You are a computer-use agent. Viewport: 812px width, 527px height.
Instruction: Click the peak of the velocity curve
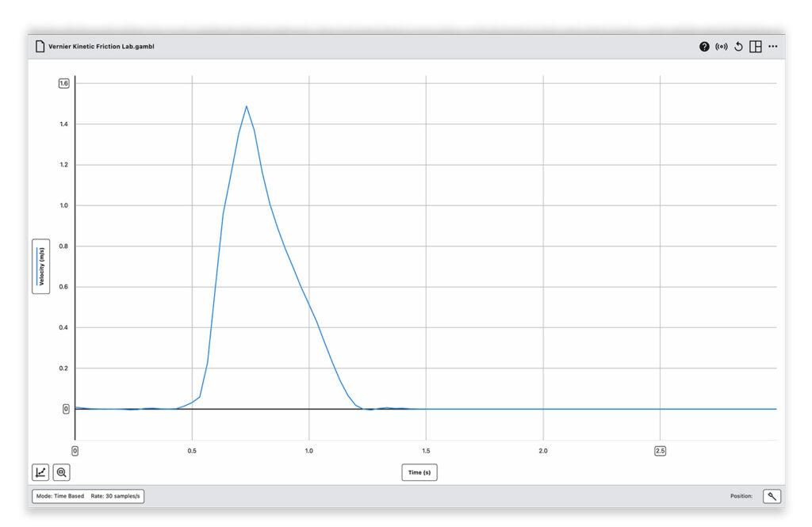click(246, 106)
